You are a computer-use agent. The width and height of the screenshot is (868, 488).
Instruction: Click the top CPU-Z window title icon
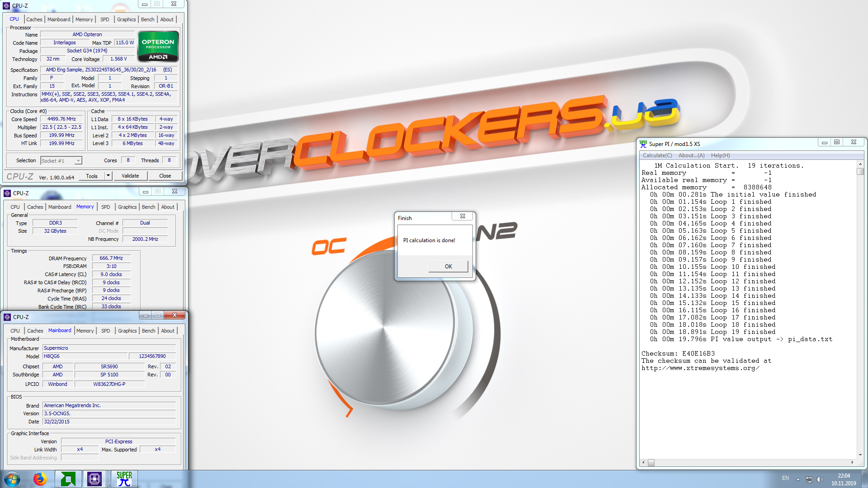pyautogui.click(x=6, y=6)
